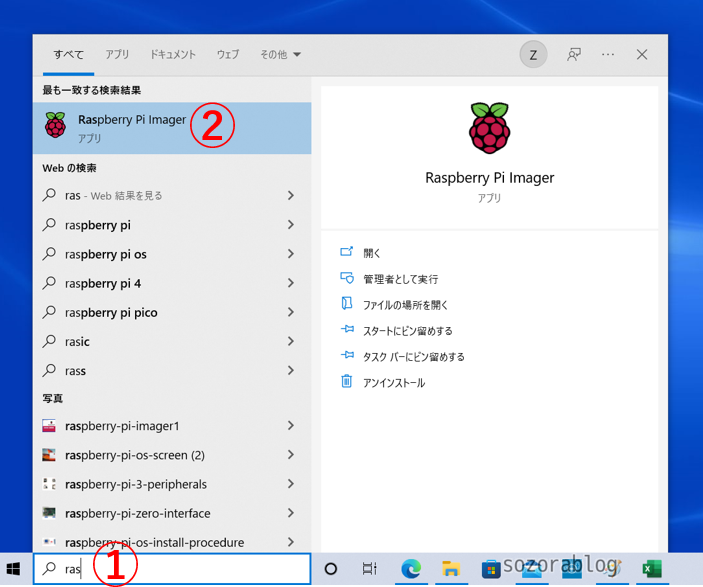Image resolution: width=703 pixels, height=587 pixels.
Task: Click the Z account avatar
Action: (x=533, y=55)
